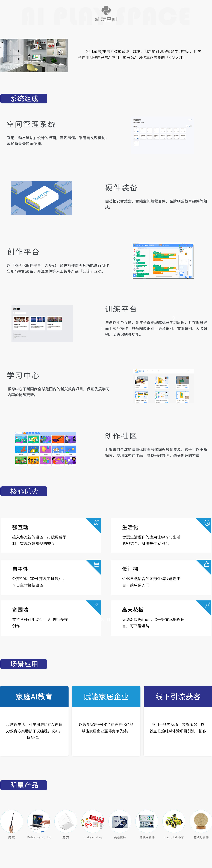View the 创作社区 project gallery image
The image size is (212, 868).
click(x=46, y=448)
